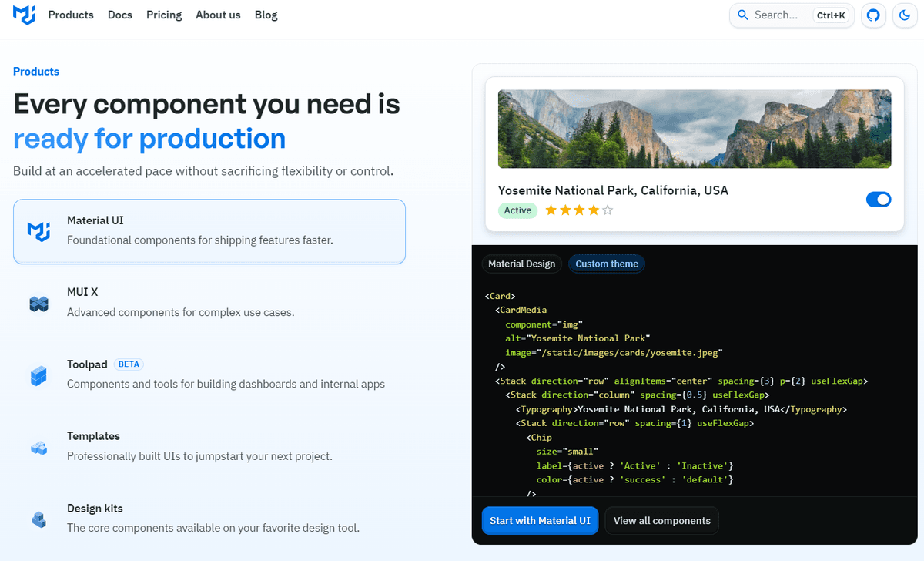
Task: Select the Templates product row
Action: click(209, 446)
